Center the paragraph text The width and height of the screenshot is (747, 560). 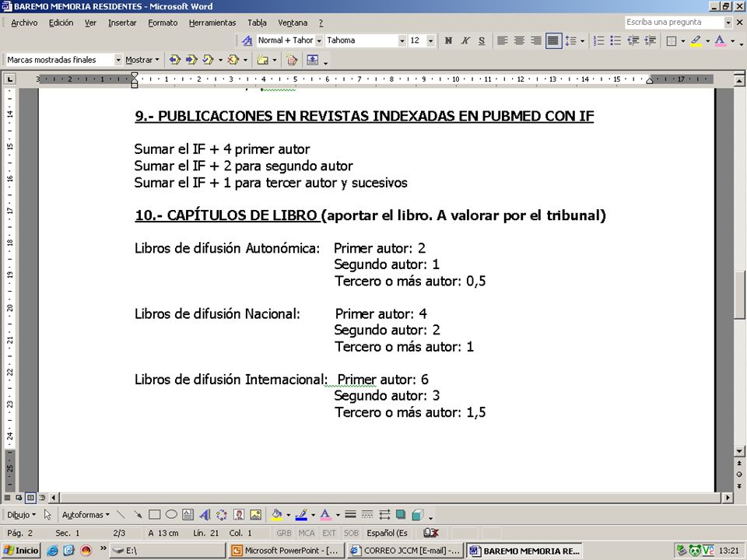point(519,41)
